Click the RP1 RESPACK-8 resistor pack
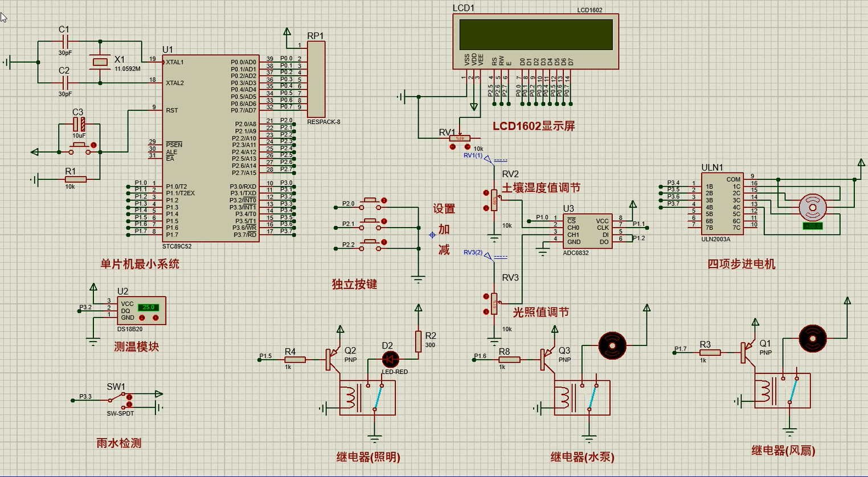868x477 pixels. [x=316, y=80]
